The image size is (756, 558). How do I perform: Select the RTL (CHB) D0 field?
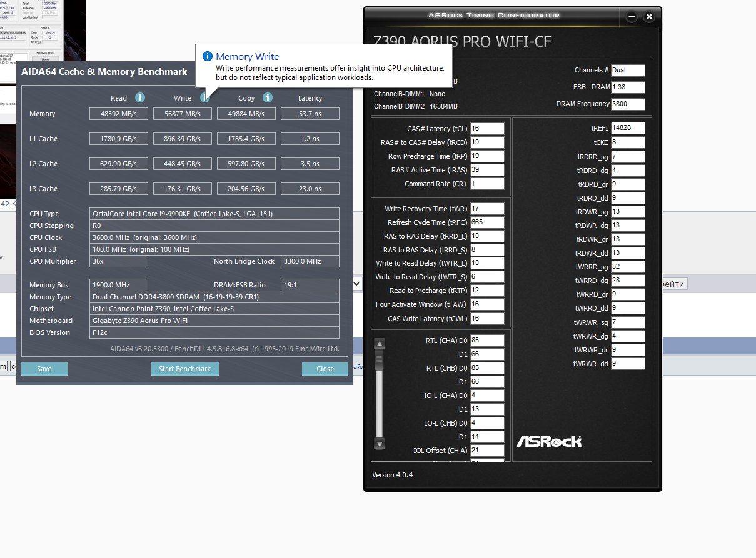point(487,368)
